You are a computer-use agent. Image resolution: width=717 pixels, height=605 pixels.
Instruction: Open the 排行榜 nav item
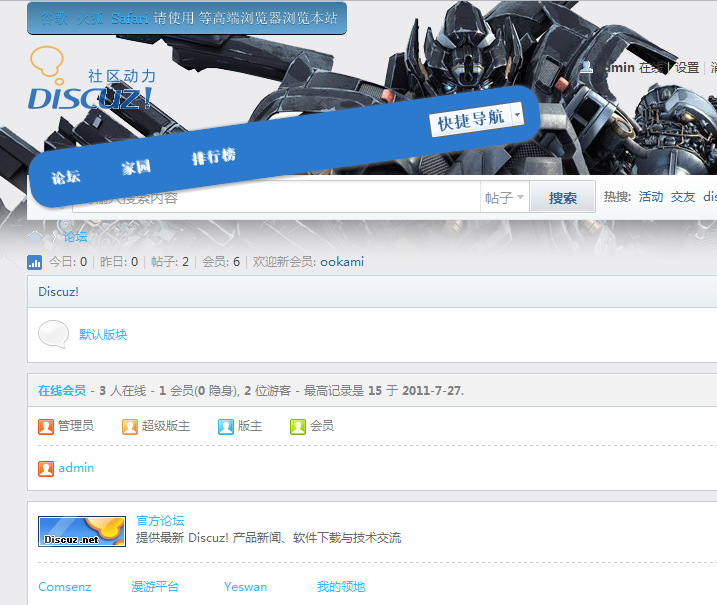pyautogui.click(x=214, y=156)
